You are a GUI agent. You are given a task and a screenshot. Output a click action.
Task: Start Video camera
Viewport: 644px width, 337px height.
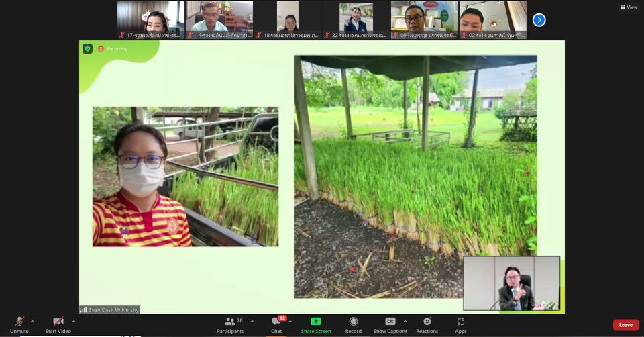tap(58, 325)
